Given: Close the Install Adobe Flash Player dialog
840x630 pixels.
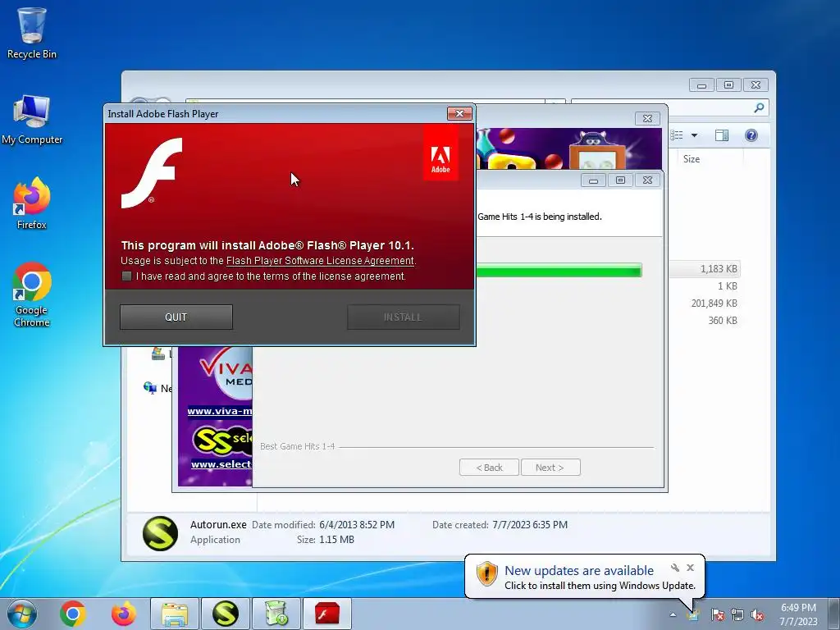Looking at the screenshot, I should pyautogui.click(x=459, y=113).
